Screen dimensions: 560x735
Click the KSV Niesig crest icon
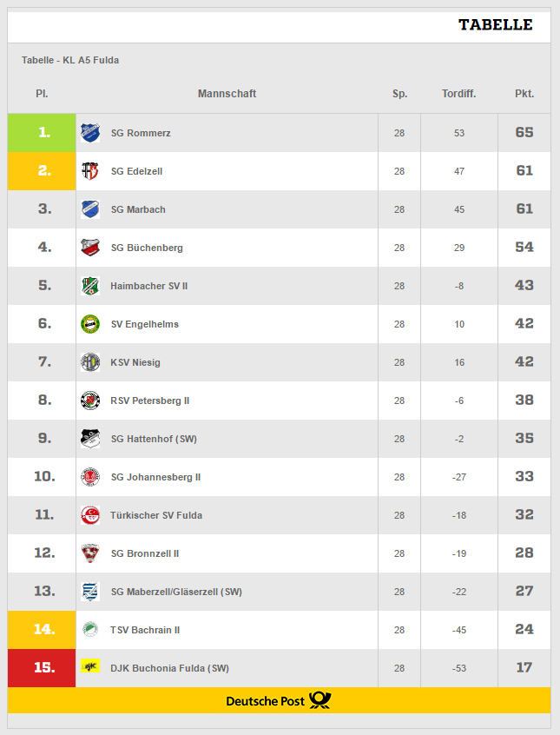coord(90,362)
